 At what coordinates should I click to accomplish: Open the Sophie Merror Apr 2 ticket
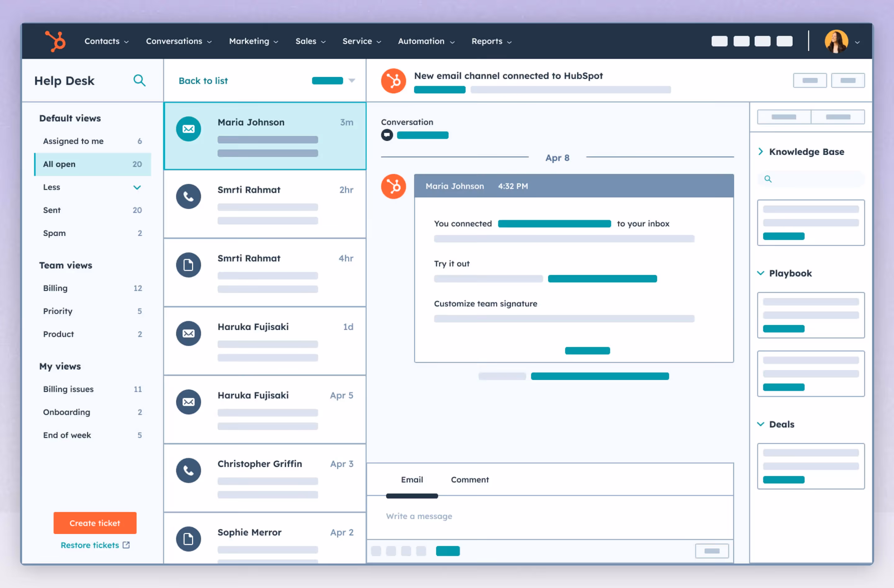[x=265, y=538]
